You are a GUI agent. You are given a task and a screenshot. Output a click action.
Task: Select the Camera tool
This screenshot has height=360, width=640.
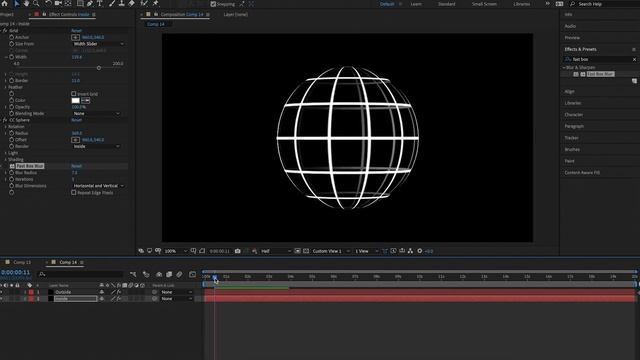click(x=58, y=3)
